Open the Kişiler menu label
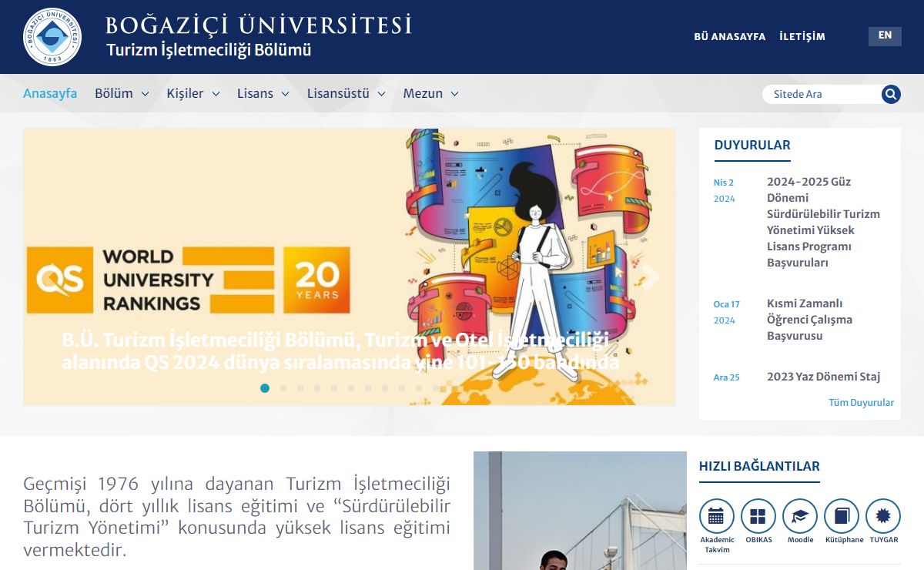 (x=186, y=93)
